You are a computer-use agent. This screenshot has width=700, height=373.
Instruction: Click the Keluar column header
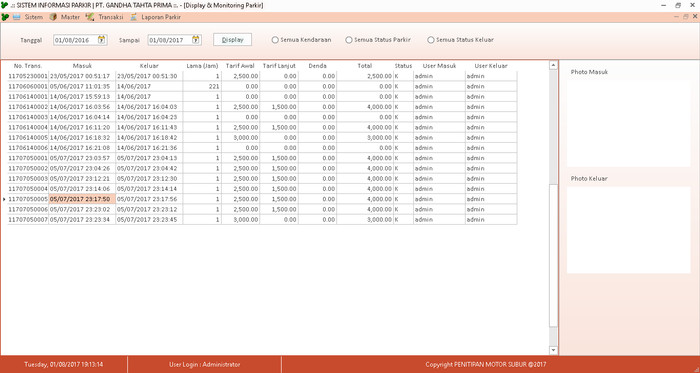(x=149, y=66)
